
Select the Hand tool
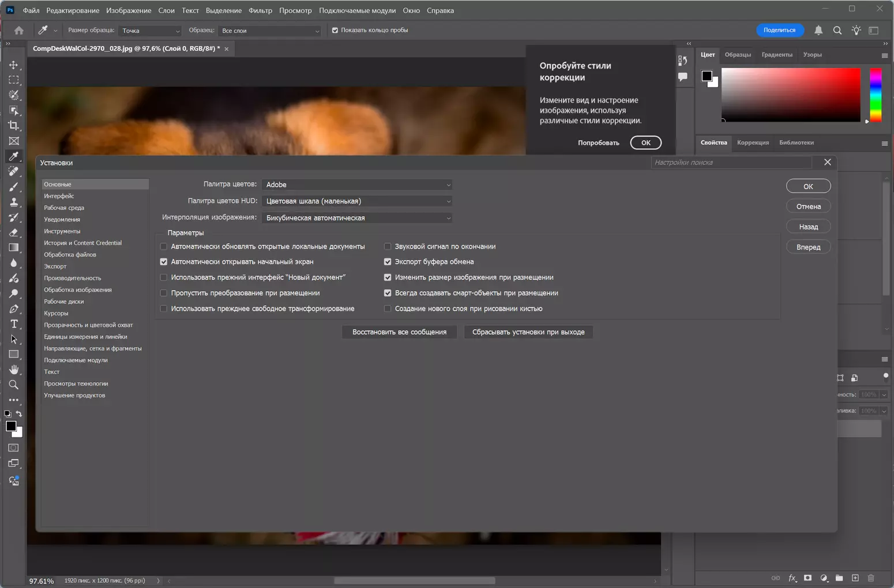14,370
